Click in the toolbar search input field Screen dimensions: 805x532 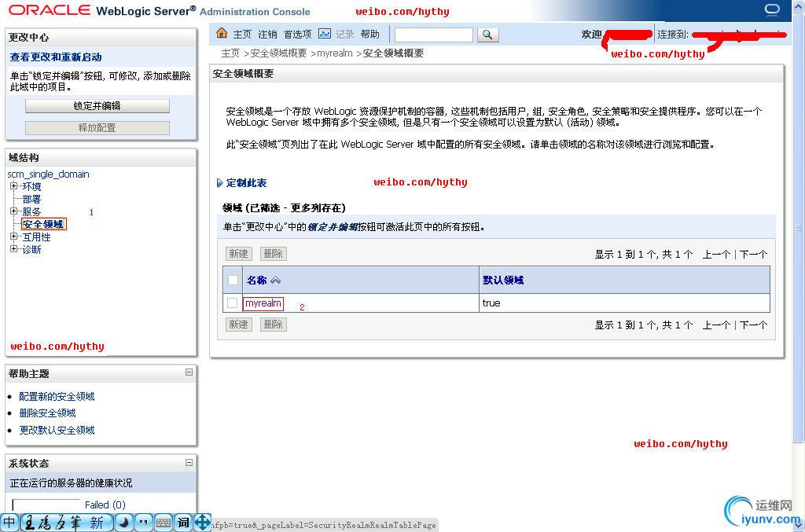[x=434, y=35]
